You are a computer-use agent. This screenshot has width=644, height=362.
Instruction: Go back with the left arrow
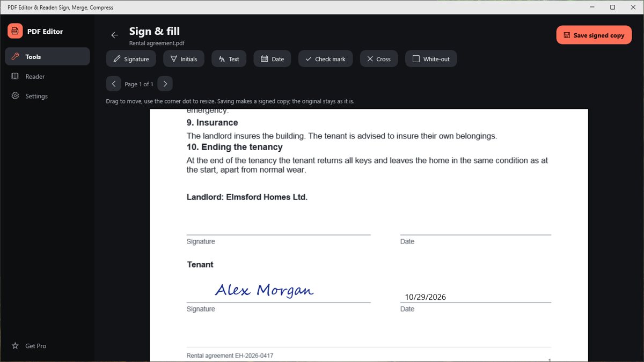point(114,35)
